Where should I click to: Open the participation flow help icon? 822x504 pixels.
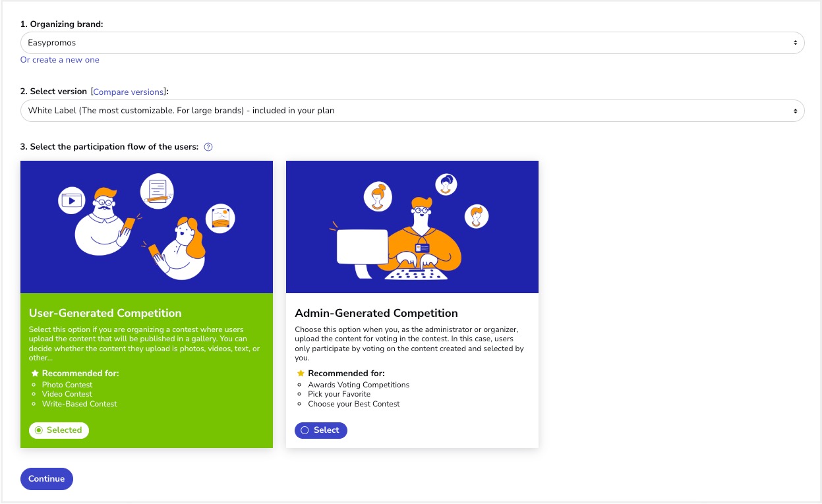[208, 147]
